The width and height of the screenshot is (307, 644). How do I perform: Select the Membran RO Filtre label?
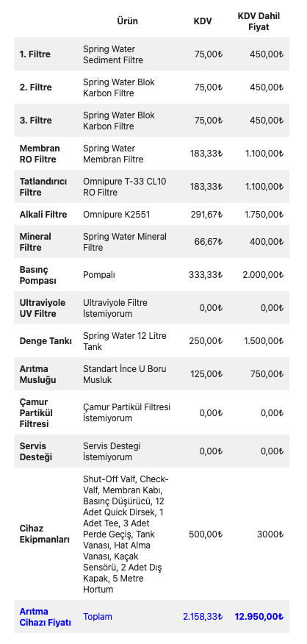pos(40,154)
